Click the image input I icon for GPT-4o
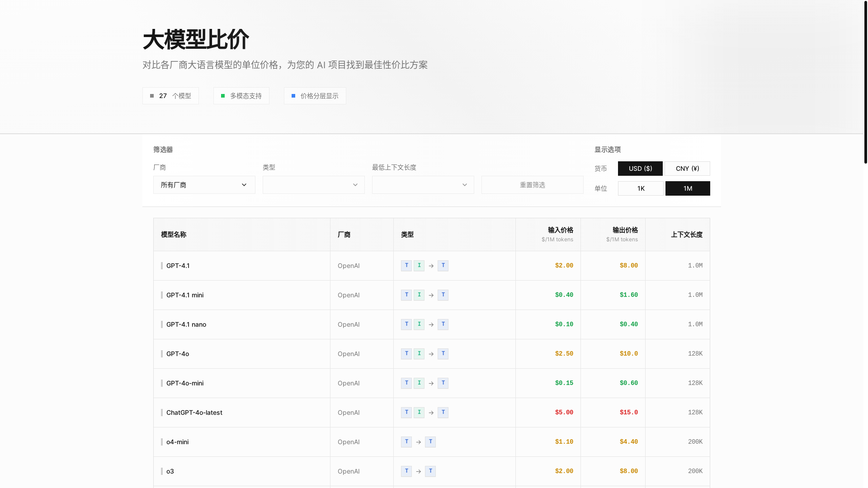 [x=419, y=354]
